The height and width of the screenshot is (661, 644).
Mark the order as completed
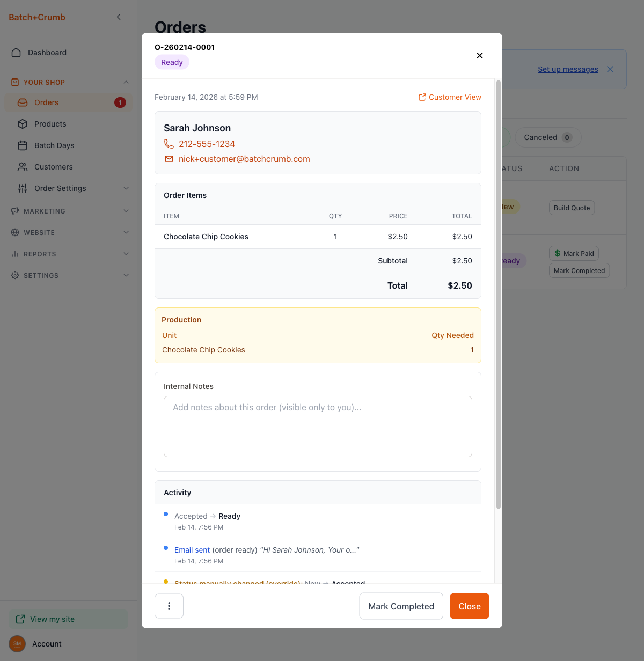coord(401,606)
